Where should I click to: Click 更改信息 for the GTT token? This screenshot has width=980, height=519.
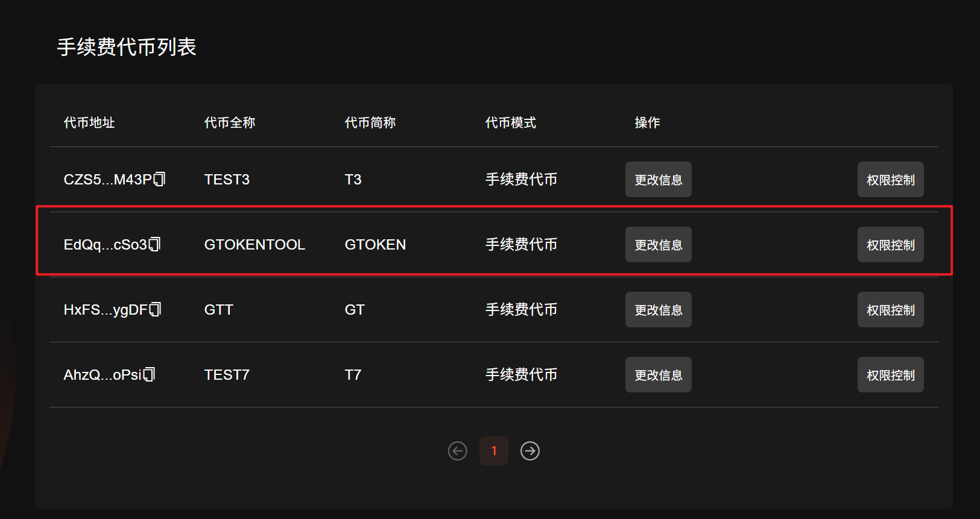(x=658, y=310)
